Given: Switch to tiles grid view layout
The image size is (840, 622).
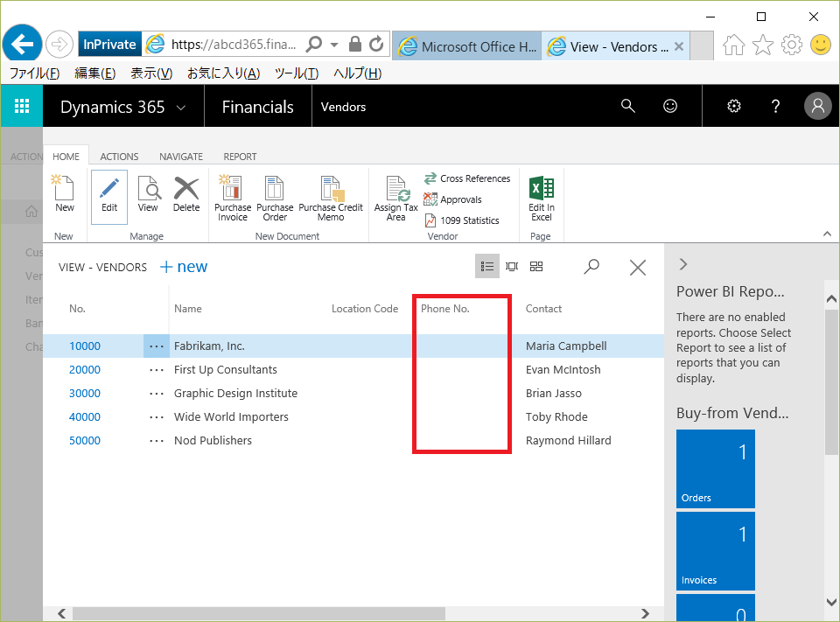Looking at the screenshot, I should (x=536, y=266).
